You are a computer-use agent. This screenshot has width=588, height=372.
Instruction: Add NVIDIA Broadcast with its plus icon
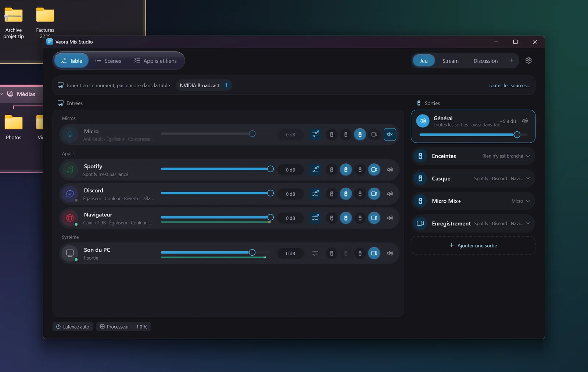tap(226, 85)
